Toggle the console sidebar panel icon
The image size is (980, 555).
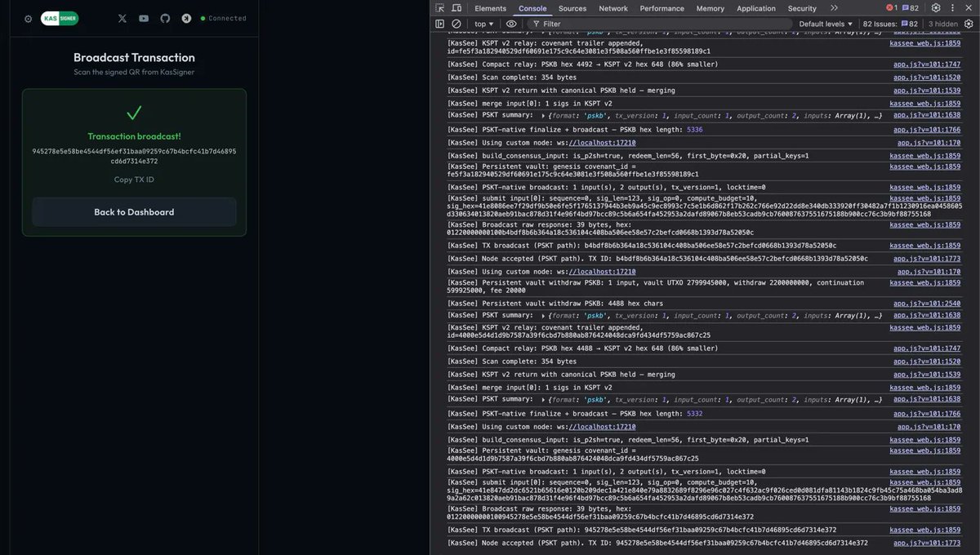pos(439,24)
